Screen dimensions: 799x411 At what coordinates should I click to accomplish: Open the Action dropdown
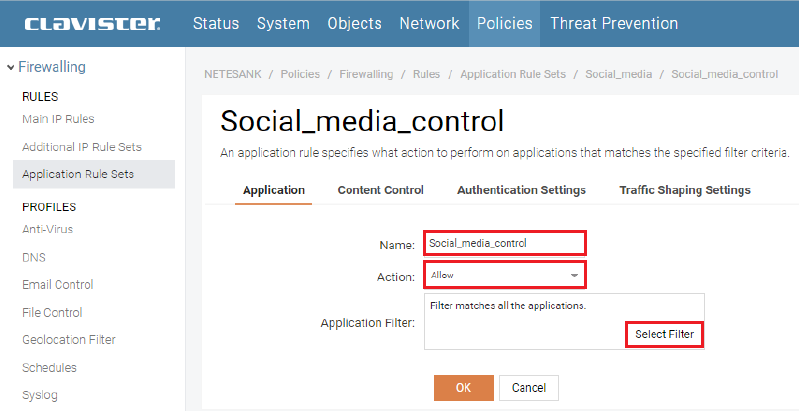(x=504, y=274)
